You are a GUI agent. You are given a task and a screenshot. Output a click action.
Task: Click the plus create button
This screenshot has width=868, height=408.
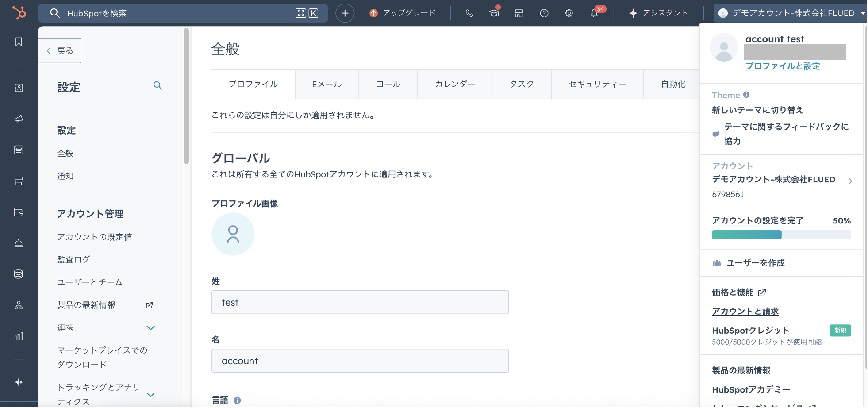345,13
